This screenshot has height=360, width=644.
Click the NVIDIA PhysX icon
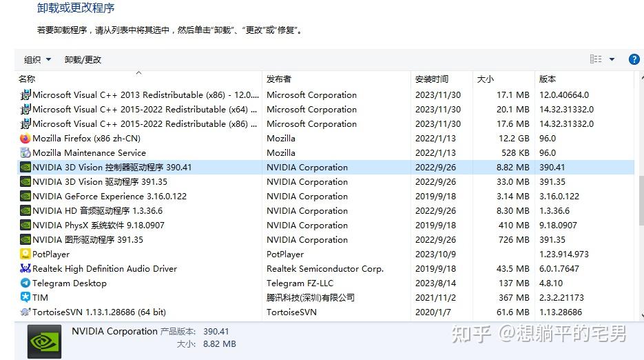coord(25,225)
